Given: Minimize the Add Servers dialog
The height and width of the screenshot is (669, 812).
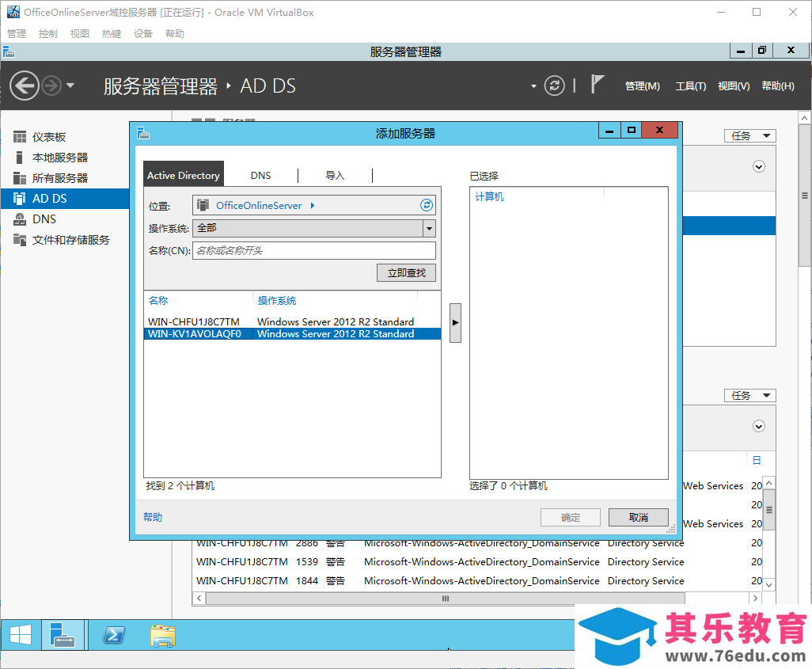Looking at the screenshot, I should point(609,131).
